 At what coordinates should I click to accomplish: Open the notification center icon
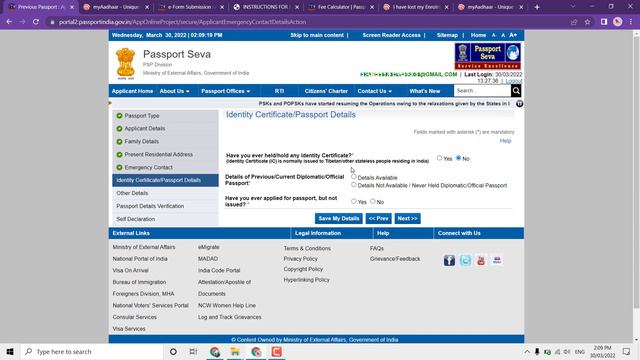pos(626,351)
